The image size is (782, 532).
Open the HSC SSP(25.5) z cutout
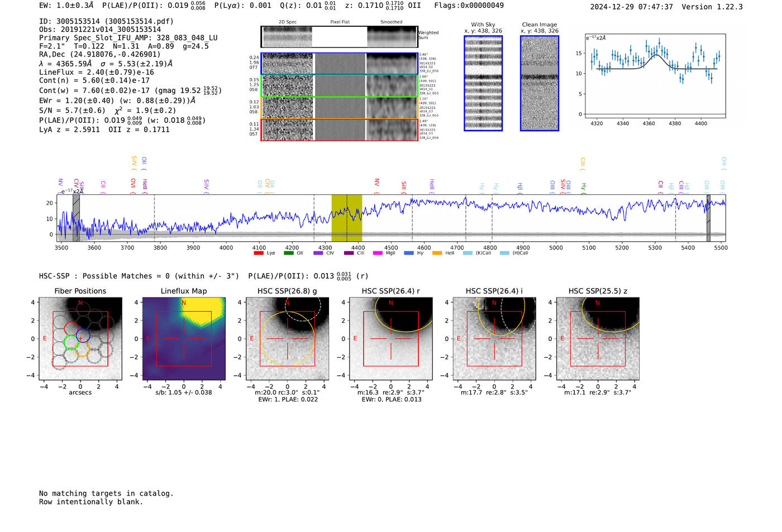tap(598, 339)
